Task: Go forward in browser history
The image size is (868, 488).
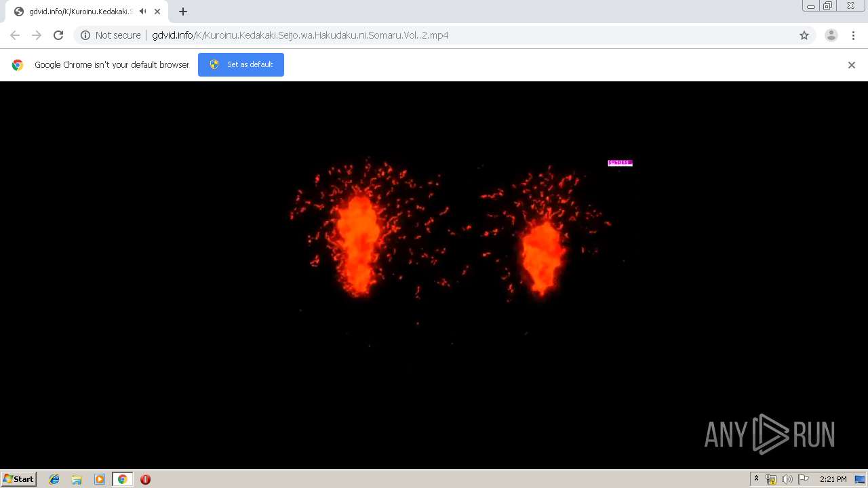Action: [x=37, y=35]
